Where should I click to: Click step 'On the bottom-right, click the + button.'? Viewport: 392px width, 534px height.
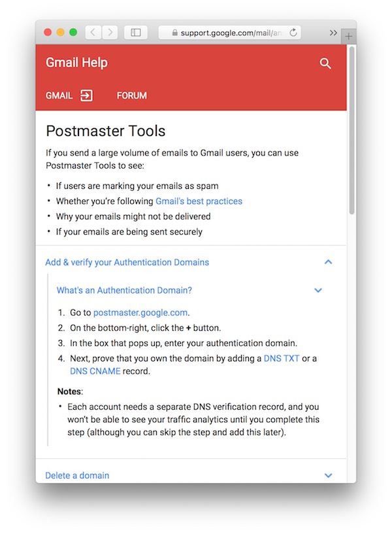[145, 328]
